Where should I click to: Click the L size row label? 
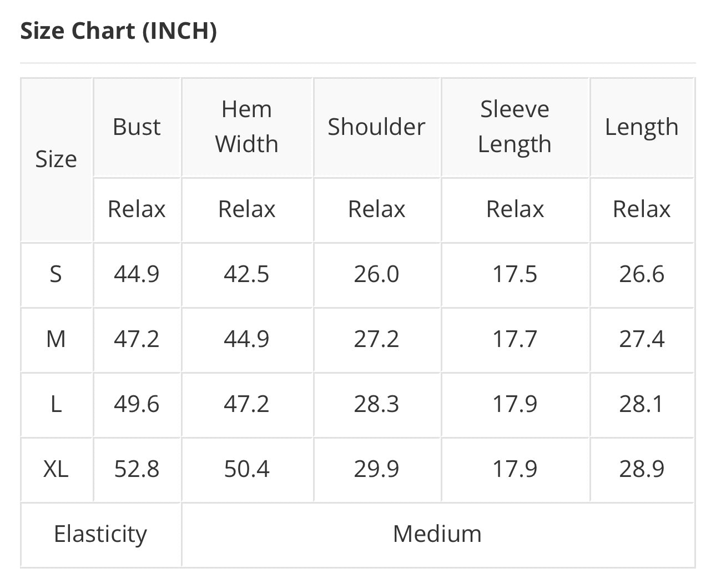pyautogui.click(x=56, y=404)
